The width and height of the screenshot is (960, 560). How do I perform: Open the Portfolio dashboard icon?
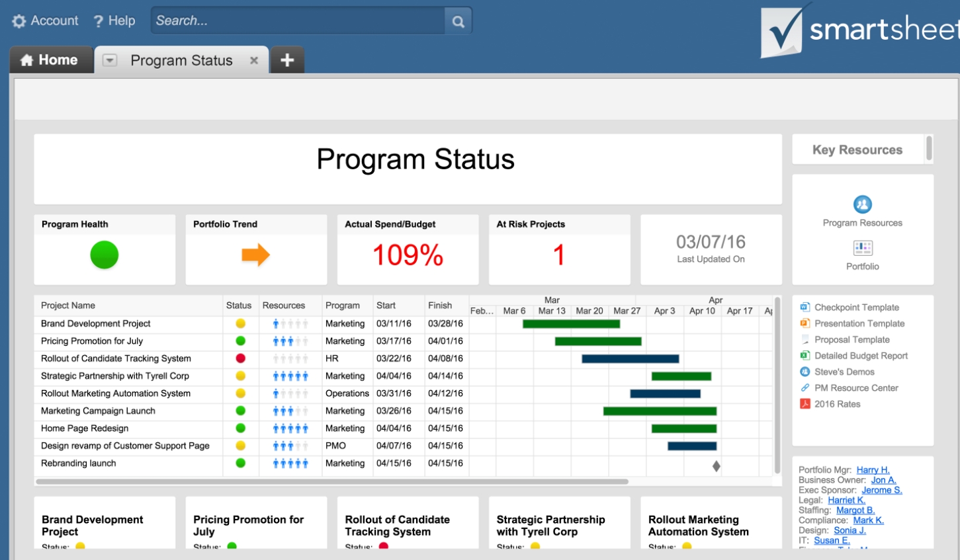pos(863,248)
